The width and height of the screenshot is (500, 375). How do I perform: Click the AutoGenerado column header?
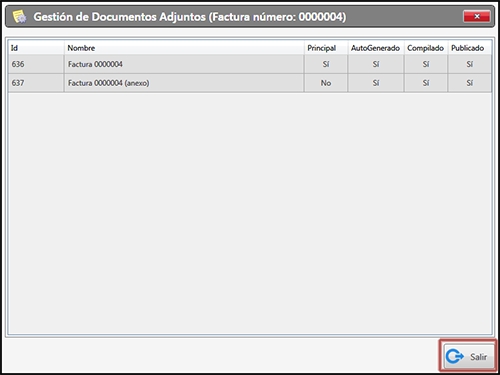[x=376, y=48]
